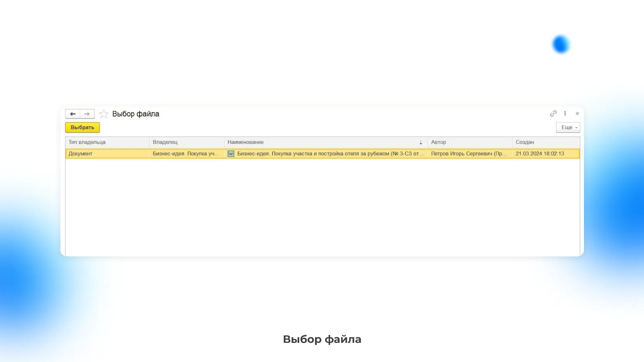This screenshot has width=644, height=362.
Task: Click owner cell Бизнес-идея. Покупка уч…
Action: tap(186, 154)
